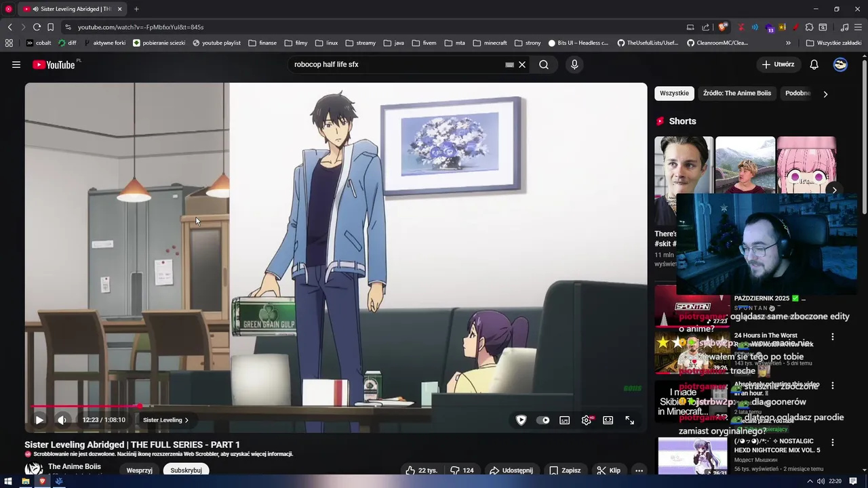This screenshot has height=488, width=868.
Task: Expand the Sister Leveling chapter chevron
Action: (x=186, y=420)
